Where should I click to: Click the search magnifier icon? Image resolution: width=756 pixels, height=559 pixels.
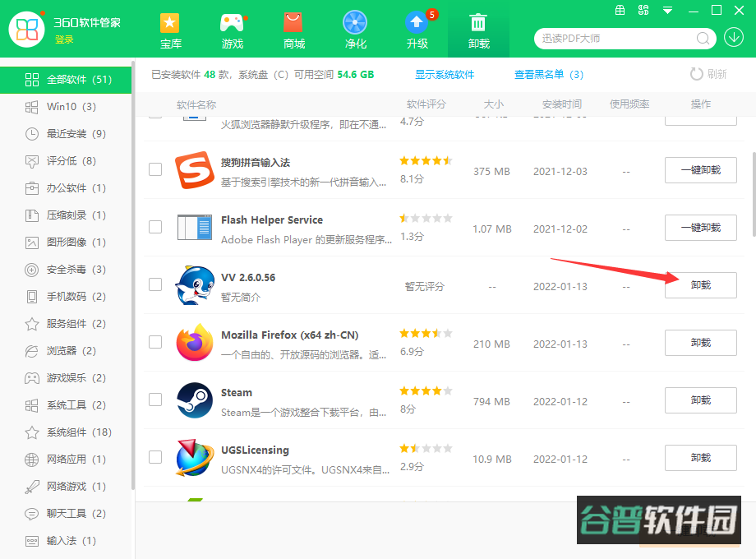click(x=703, y=38)
